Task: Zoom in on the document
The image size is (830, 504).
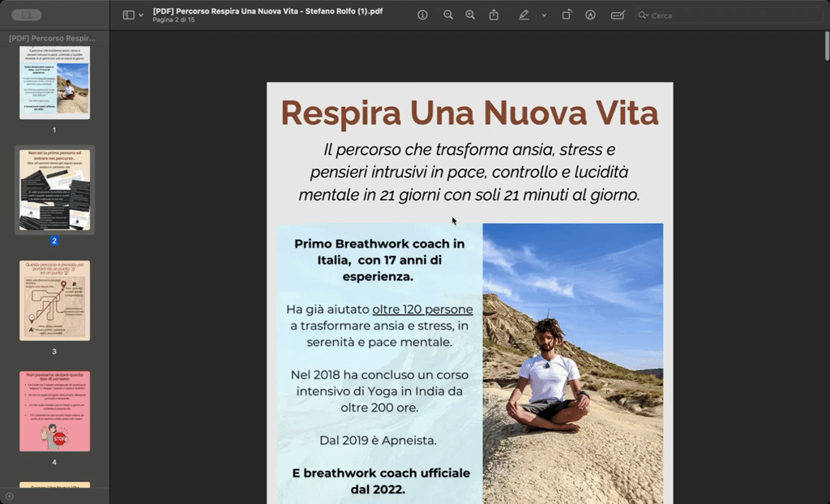Action: (471, 15)
